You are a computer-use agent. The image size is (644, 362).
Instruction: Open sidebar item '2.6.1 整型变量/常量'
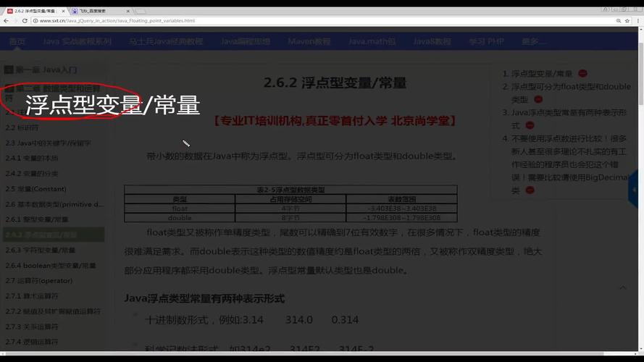click(36, 219)
